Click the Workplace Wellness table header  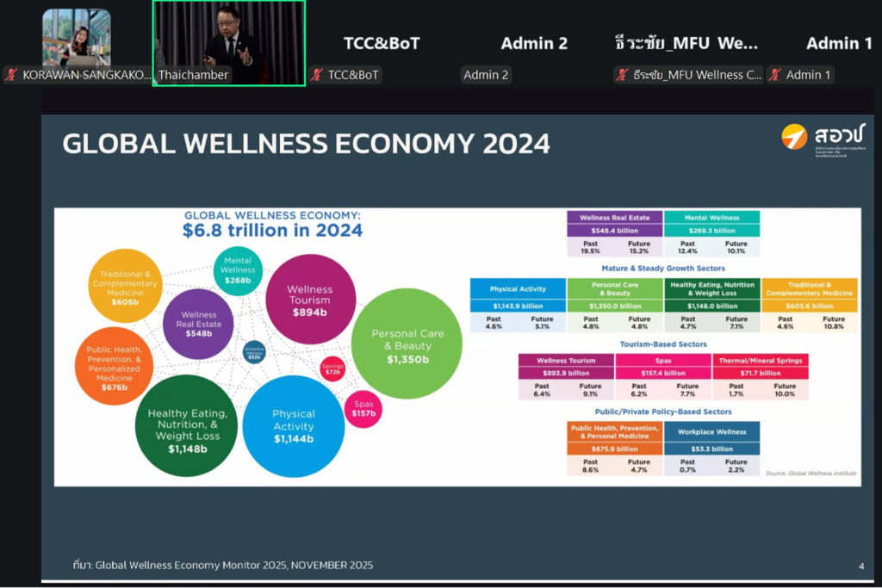tap(711, 433)
